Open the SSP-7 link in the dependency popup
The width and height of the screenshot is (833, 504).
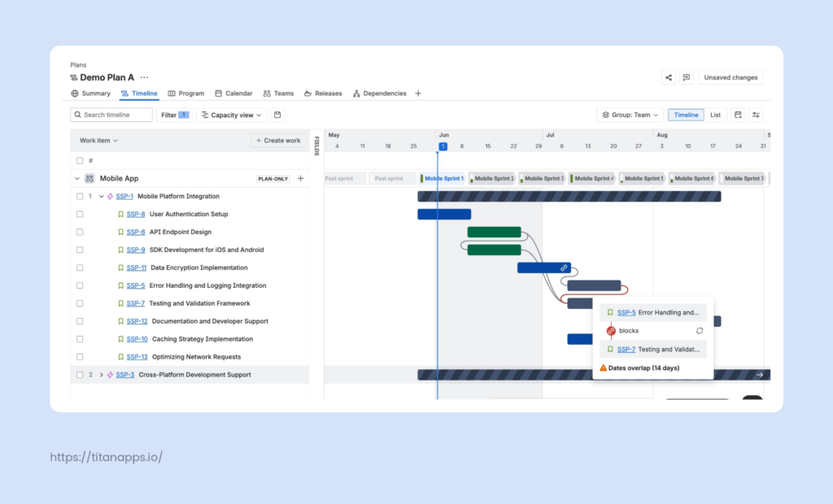tap(626, 350)
